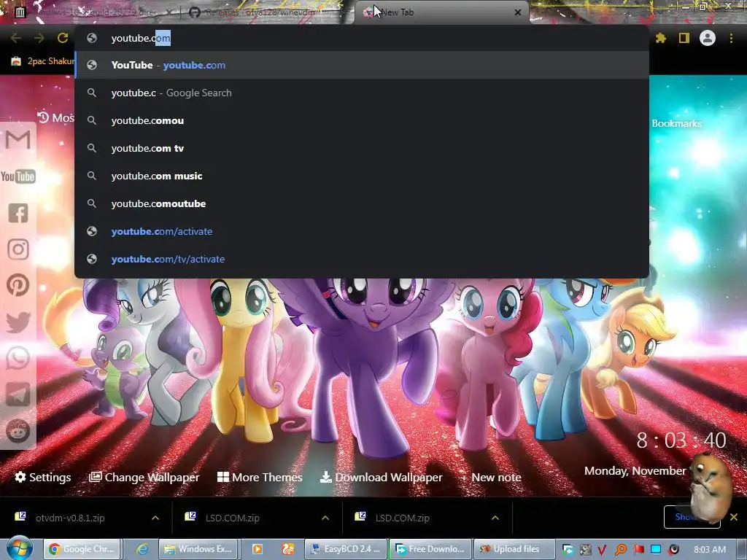Image resolution: width=747 pixels, height=560 pixels.
Task: Select the 'youtube.comoutube' suggestion
Action: [362, 203]
